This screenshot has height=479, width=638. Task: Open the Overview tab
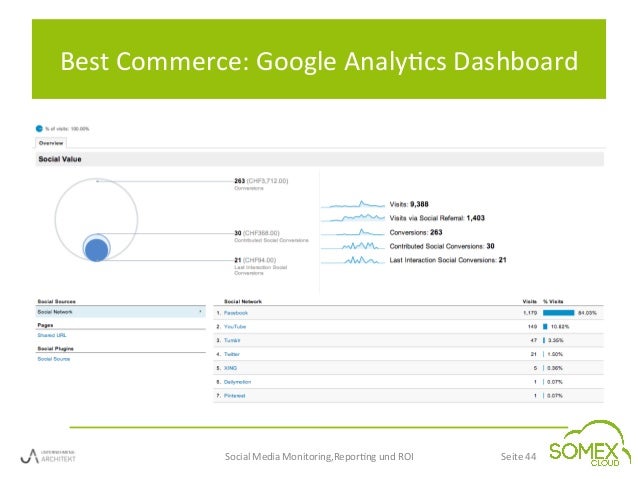(51, 143)
